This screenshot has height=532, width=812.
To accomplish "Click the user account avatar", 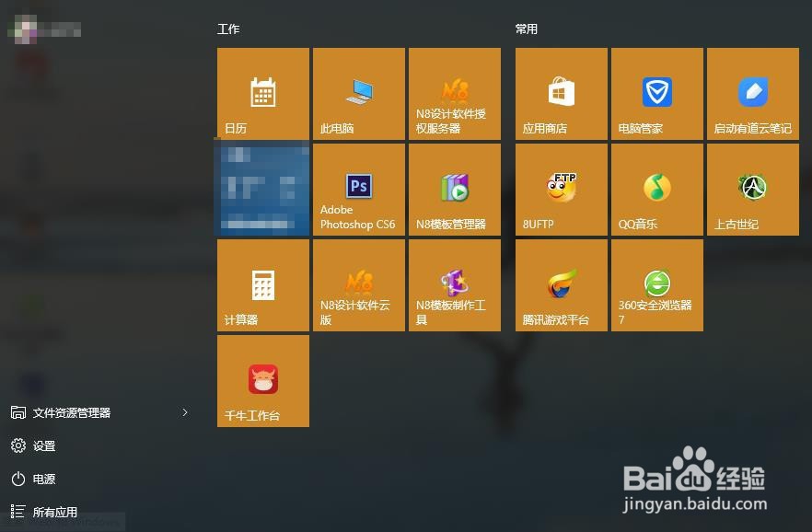I will pyautogui.click(x=25, y=29).
